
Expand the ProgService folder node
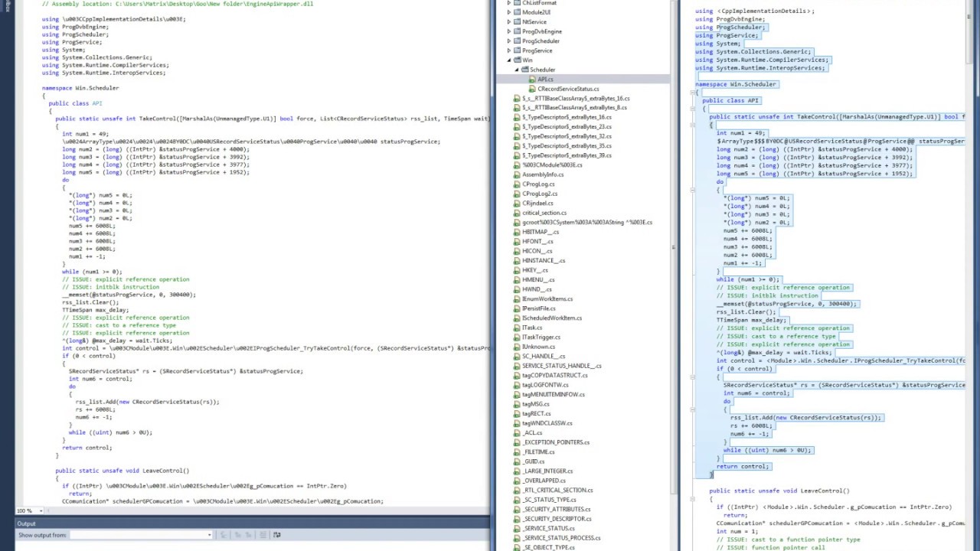(x=509, y=51)
